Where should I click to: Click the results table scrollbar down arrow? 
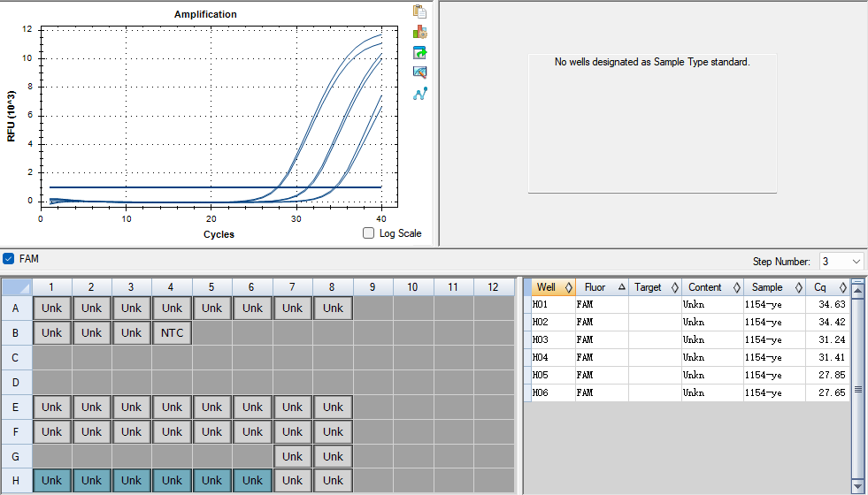[x=858, y=486]
